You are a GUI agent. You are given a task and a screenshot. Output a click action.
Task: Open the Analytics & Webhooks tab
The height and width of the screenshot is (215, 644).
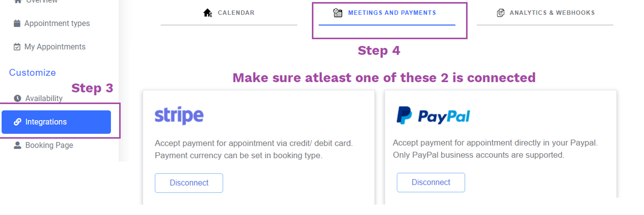545,13
